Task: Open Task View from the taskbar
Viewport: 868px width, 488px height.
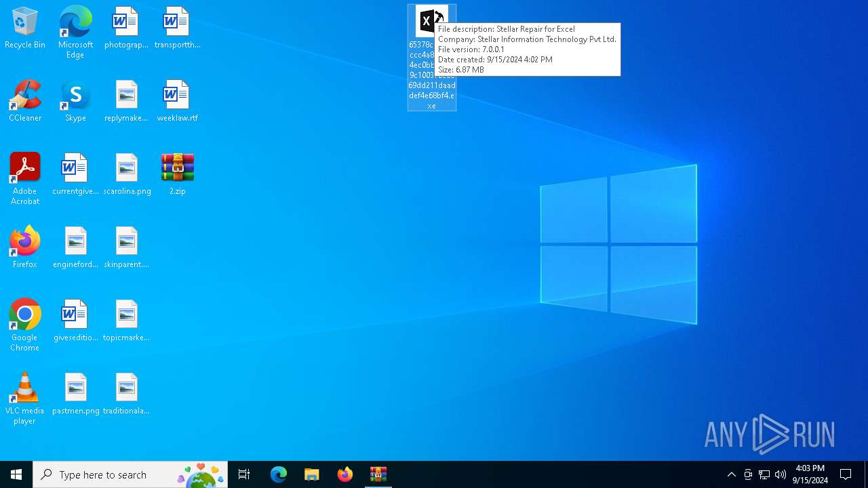Action: 244,474
